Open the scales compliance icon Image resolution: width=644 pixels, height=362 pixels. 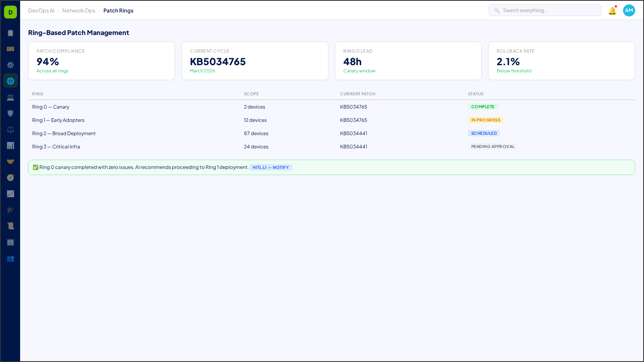[10, 129]
